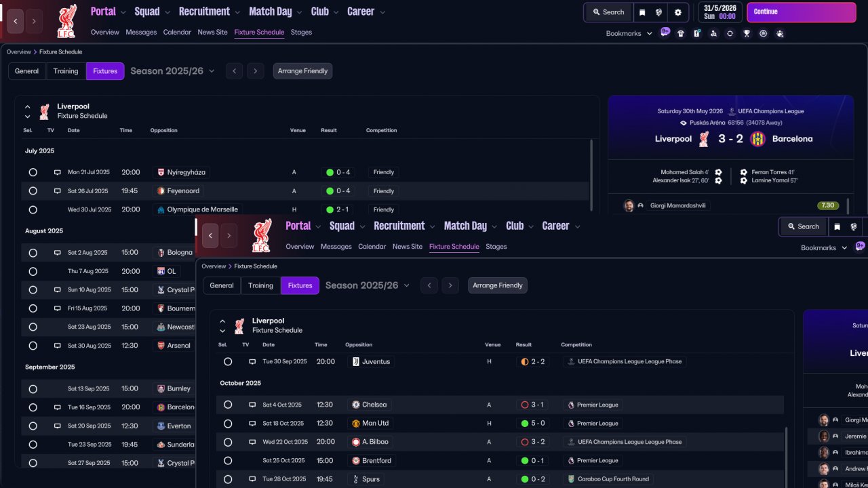Select the Bologna fixture radio button in the back window
The width and height of the screenshot is (868, 488).
pyautogui.click(x=33, y=253)
